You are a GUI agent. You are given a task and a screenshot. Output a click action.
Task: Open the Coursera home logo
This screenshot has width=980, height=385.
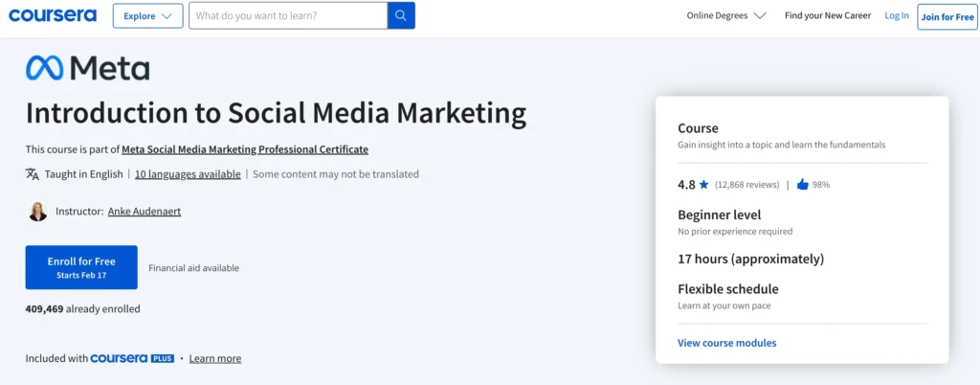pos(53,15)
